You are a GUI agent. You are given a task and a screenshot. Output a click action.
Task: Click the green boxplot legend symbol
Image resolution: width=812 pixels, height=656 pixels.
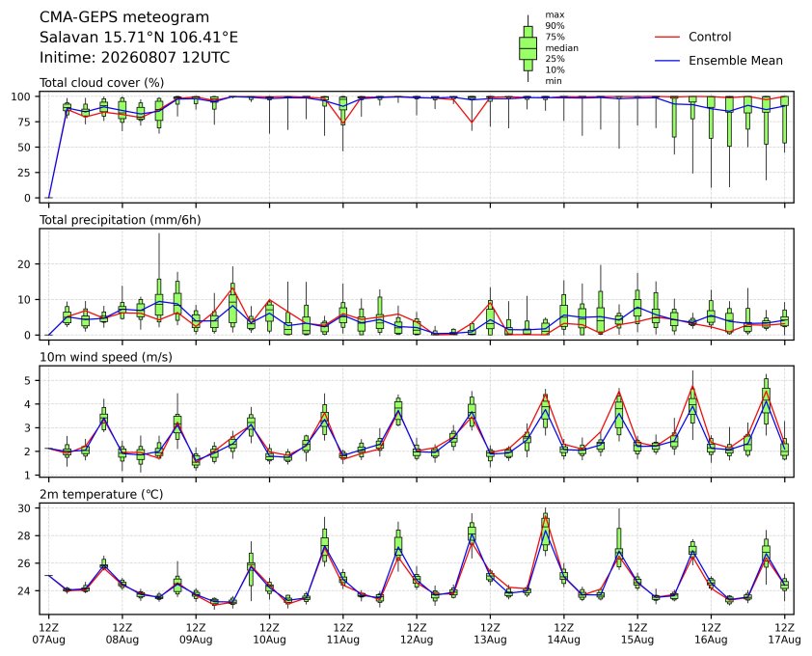pos(528,48)
